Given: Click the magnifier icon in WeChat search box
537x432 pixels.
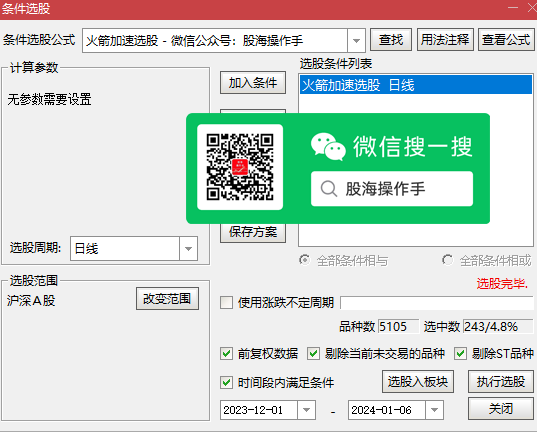Looking at the screenshot, I should tap(329, 189).
